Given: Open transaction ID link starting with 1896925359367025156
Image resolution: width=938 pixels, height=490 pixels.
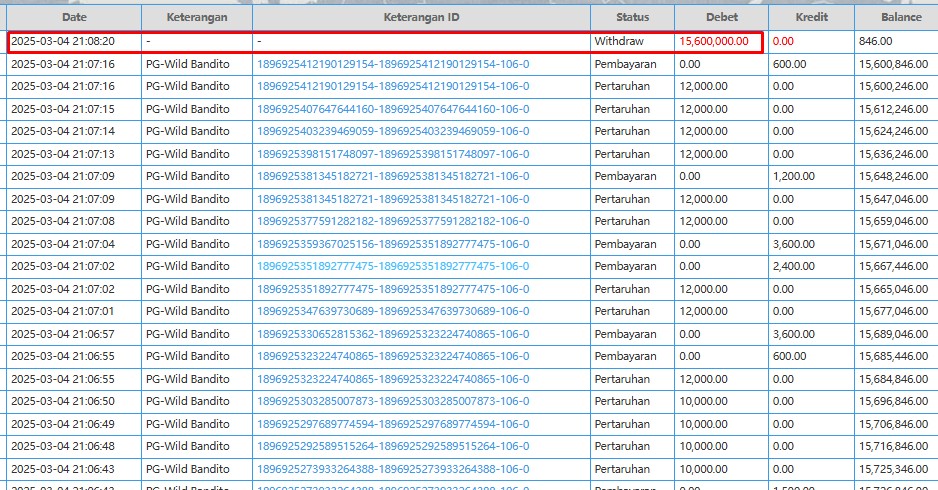Looking at the screenshot, I should click(393, 244).
